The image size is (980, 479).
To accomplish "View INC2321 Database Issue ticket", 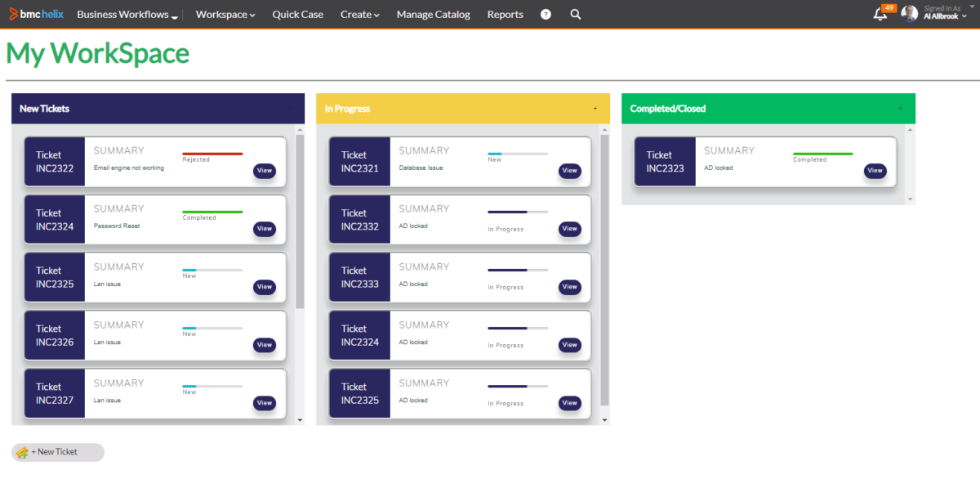I will 570,171.
